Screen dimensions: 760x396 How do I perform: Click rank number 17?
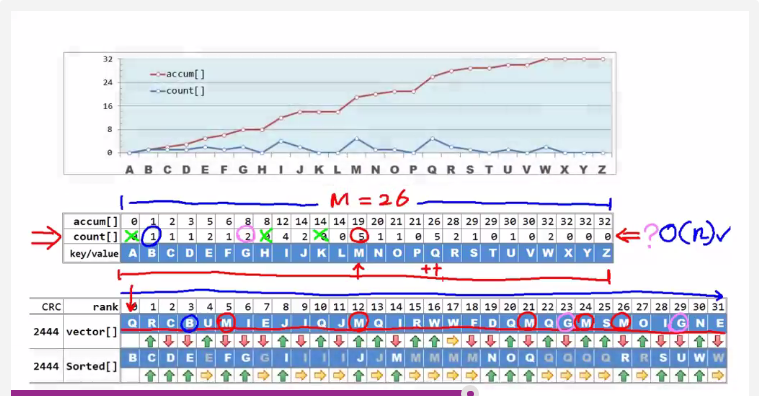click(453, 306)
